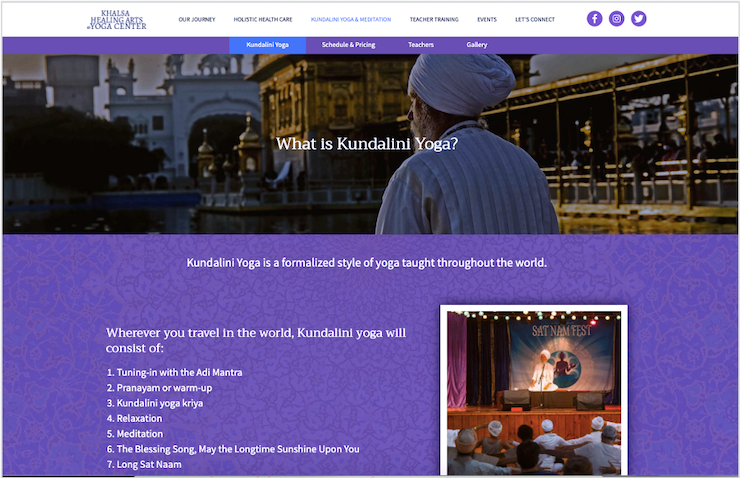This screenshot has width=740, height=478.
Task: Click 'Tuning-in with the Adi Mantra' item
Action: 174,372
